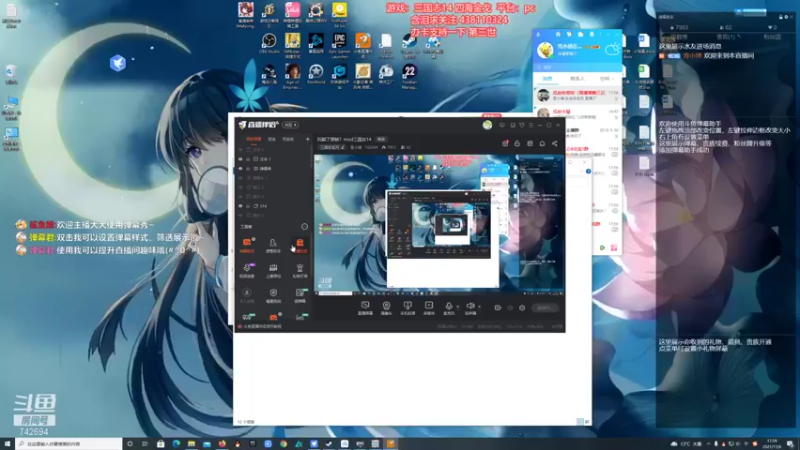Image resolution: width=800 pixels, height=450 pixels.
Task: Open the gear settings icon in bottom bar
Action: 522,308
